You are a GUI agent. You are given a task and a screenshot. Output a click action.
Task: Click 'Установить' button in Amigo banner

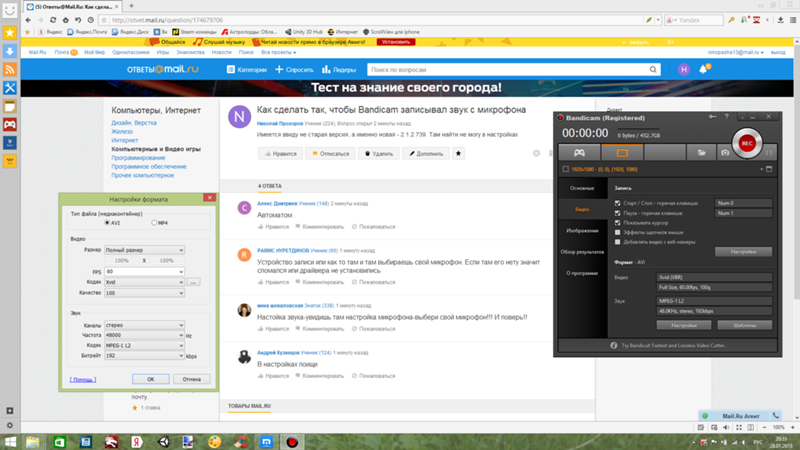396,42
